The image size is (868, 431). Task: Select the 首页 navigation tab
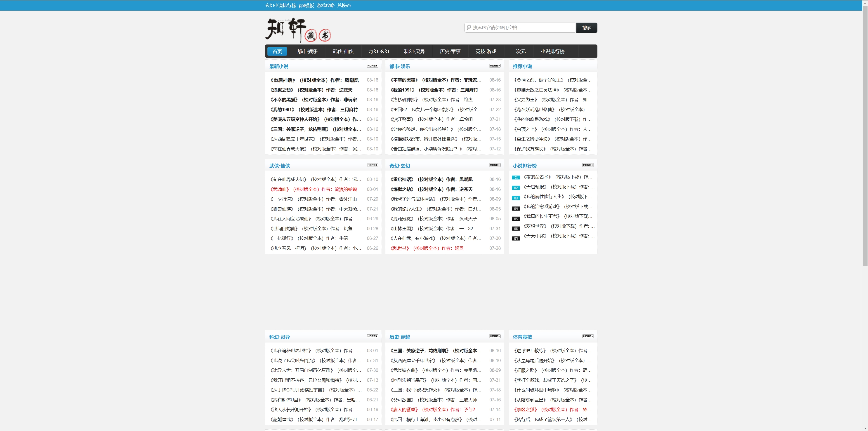tap(277, 51)
